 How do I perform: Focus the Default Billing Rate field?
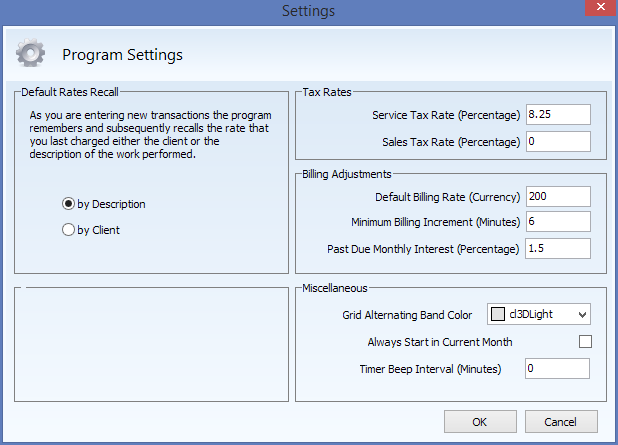point(558,196)
